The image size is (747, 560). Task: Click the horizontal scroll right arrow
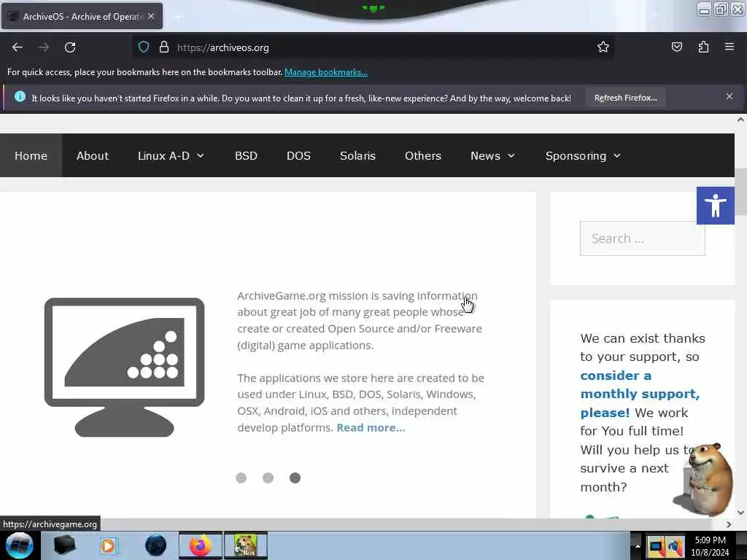pyautogui.click(x=729, y=524)
